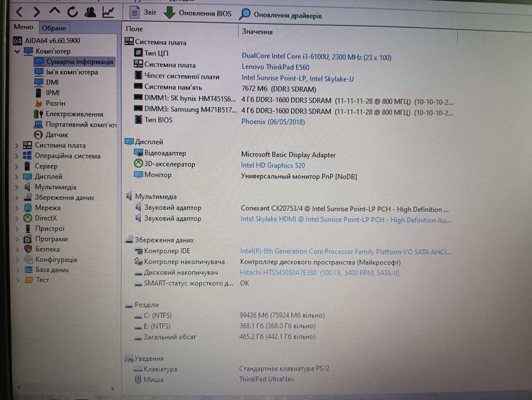
Task: Select the Тест tree icon
Action: point(29,280)
